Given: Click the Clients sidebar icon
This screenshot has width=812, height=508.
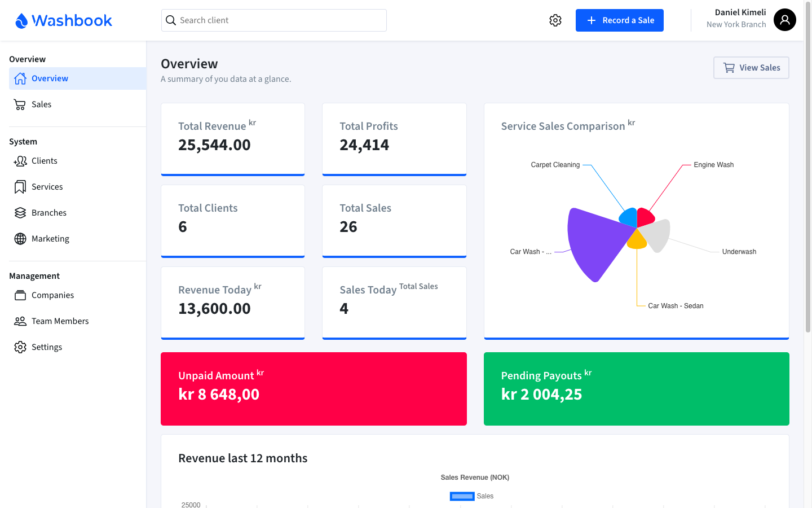Looking at the screenshot, I should coord(20,161).
